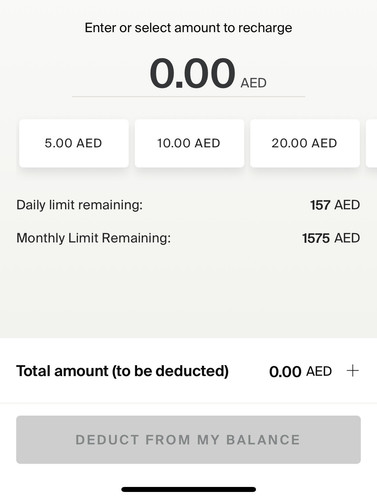Tap the home indicator bar at bottom
Screen dimensions: 377x500
[189, 489]
